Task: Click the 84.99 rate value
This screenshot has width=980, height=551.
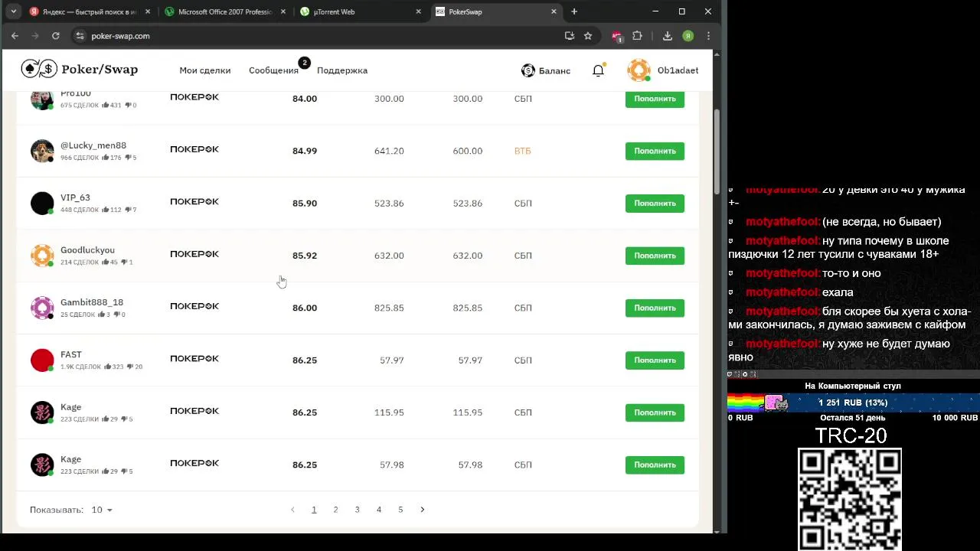Action: pos(305,151)
